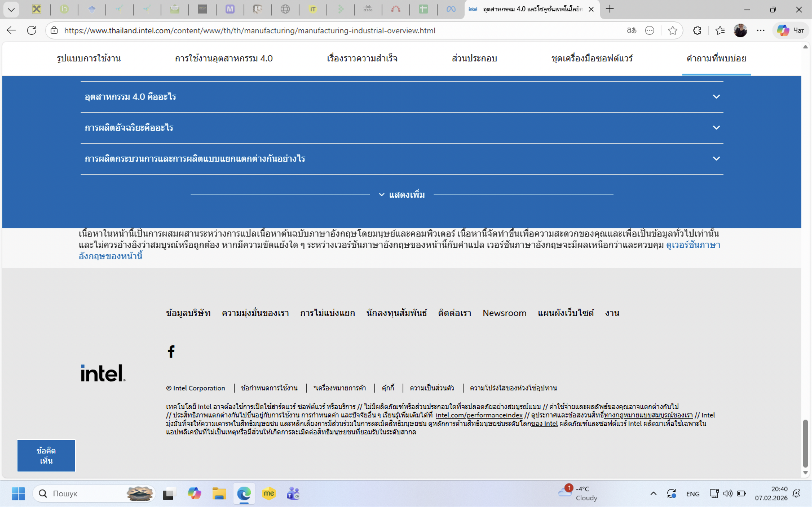Select the คำถามที่พบบ่อย nav tab
Image resolution: width=812 pixels, height=507 pixels.
(x=716, y=58)
